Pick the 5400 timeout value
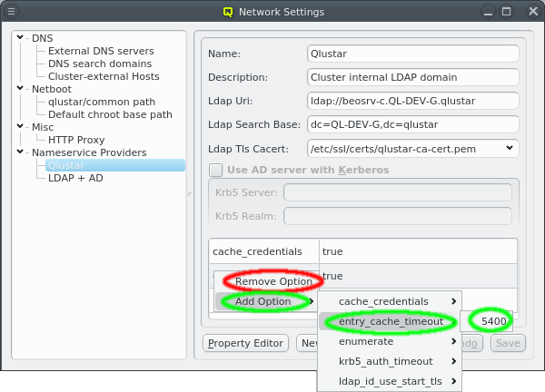545x392 pixels. [493, 321]
